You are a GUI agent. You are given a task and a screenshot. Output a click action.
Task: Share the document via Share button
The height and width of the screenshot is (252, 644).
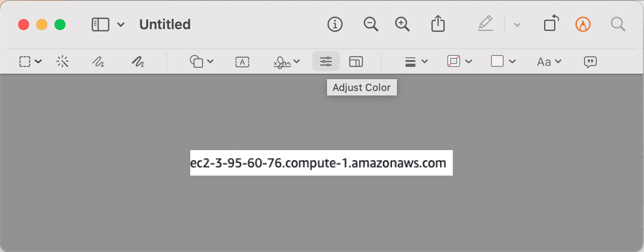point(438,24)
